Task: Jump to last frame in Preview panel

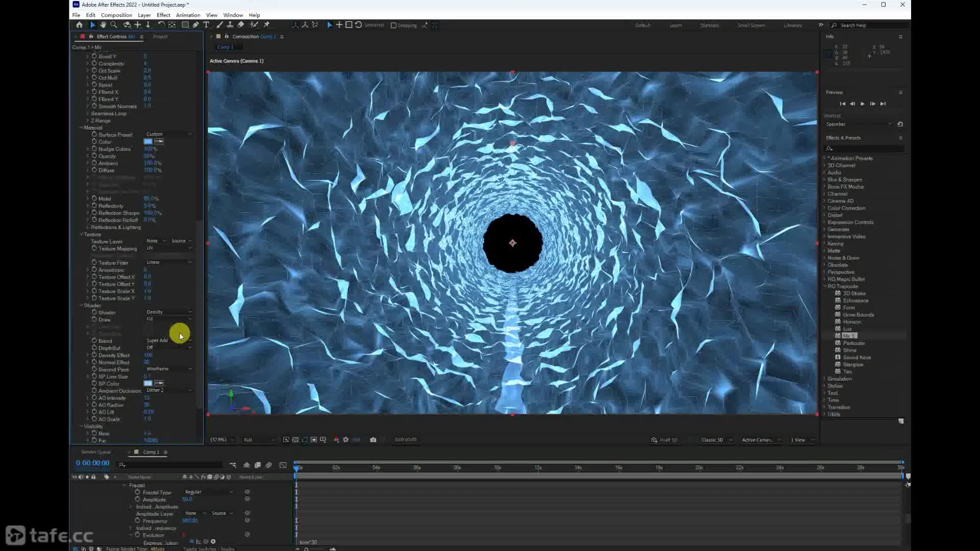Action: (x=883, y=104)
